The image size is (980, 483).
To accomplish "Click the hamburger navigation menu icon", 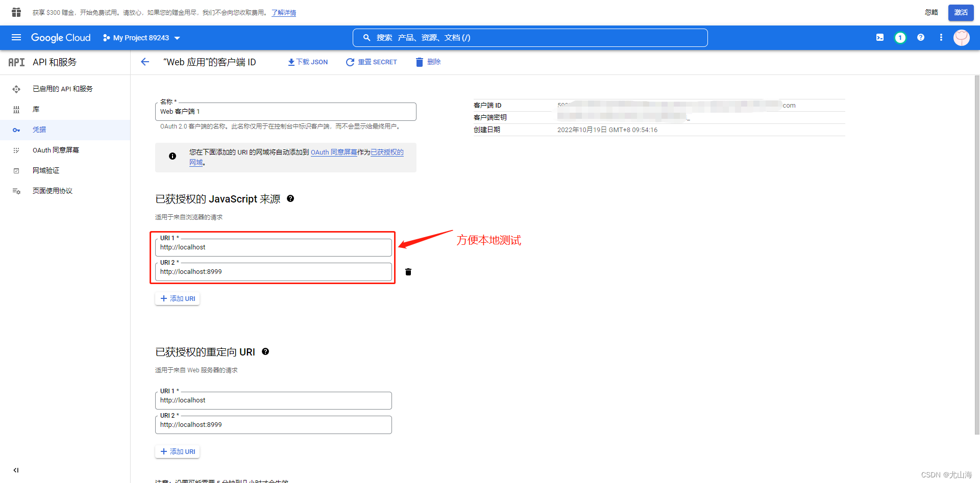I will coord(16,37).
